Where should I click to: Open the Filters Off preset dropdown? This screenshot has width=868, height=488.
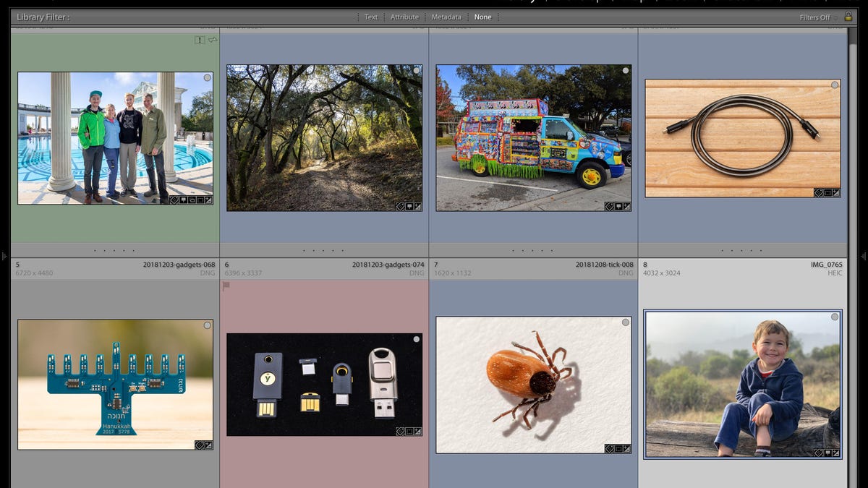click(x=818, y=17)
